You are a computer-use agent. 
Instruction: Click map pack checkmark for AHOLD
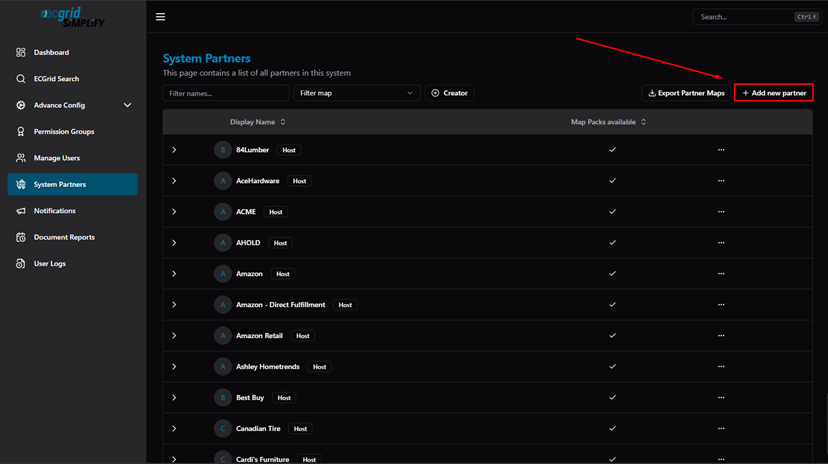click(x=613, y=243)
